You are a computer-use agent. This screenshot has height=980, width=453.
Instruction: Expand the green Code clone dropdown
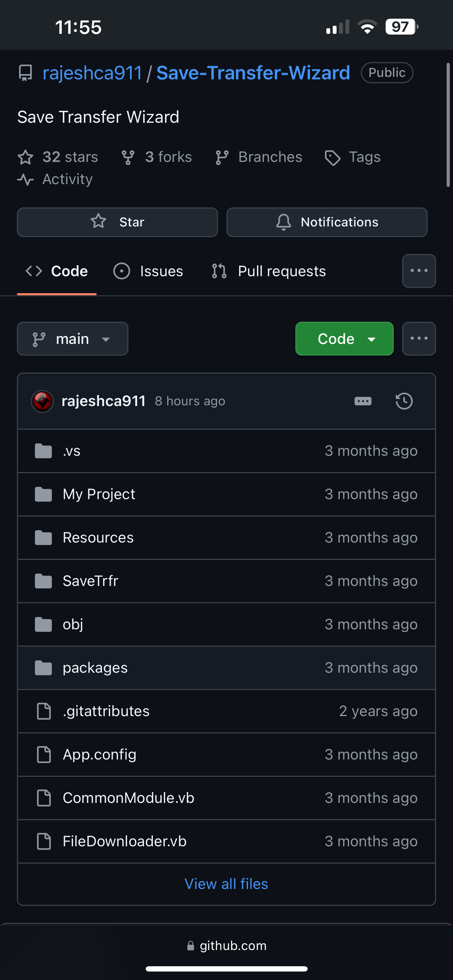click(344, 339)
